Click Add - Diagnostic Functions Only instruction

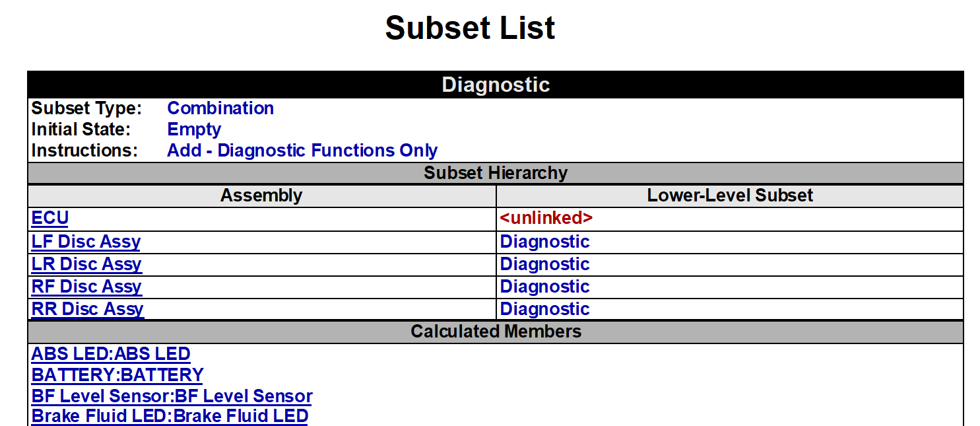click(302, 151)
